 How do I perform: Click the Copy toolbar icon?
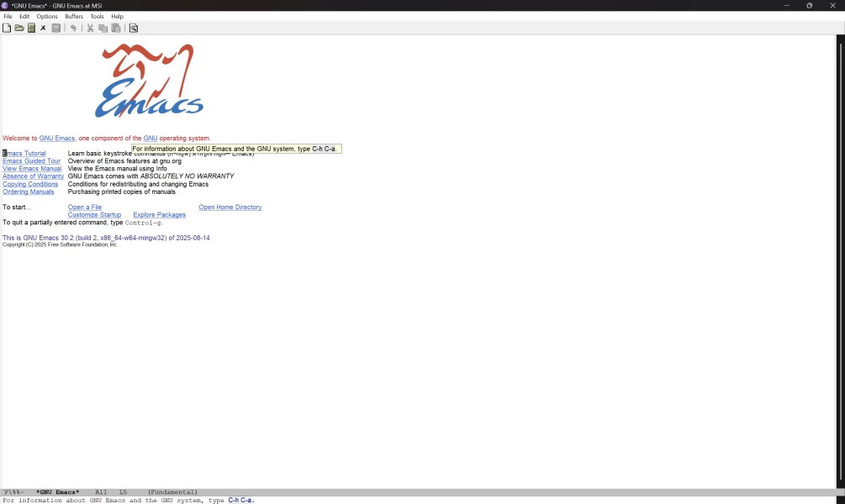103,28
